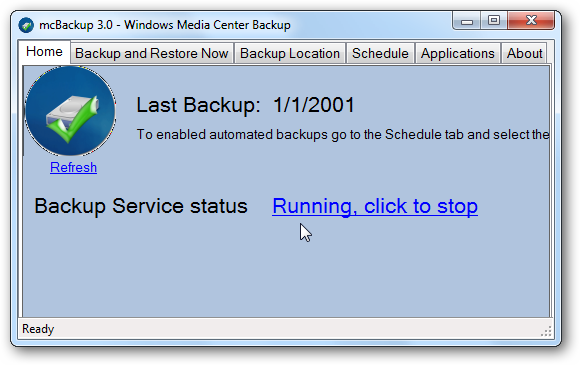Image resolution: width=580 pixels, height=365 pixels.
Task: Switch to the Home tab
Action: tap(44, 52)
